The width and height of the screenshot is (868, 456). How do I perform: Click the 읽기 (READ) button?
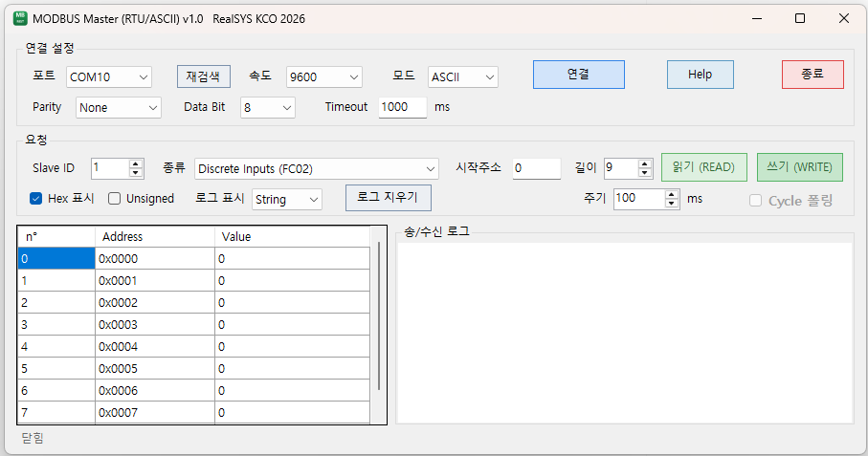[x=704, y=167]
